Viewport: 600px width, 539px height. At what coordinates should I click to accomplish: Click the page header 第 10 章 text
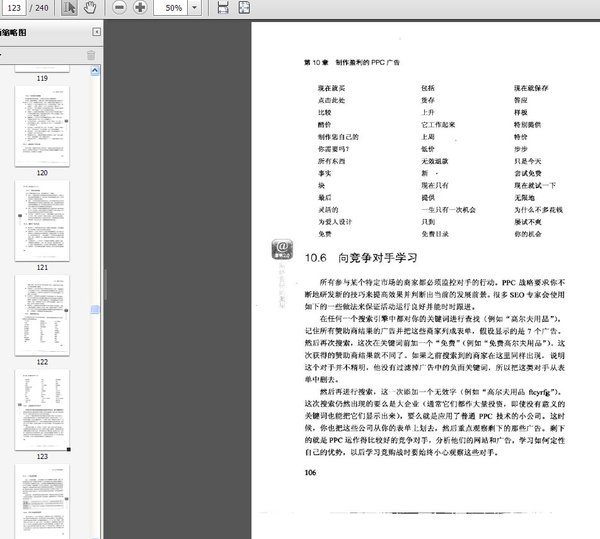(316, 62)
